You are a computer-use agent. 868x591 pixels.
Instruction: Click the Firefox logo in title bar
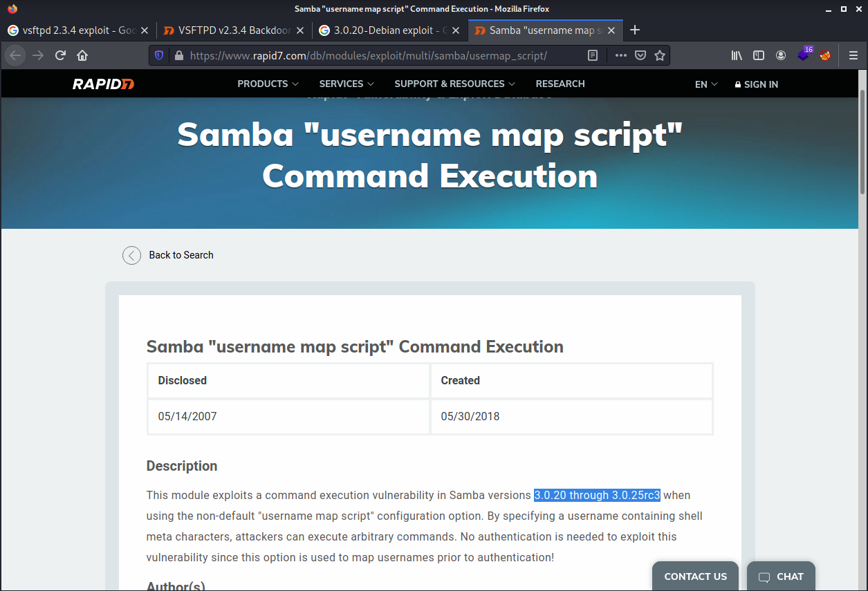pyautogui.click(x=12, y=9)
